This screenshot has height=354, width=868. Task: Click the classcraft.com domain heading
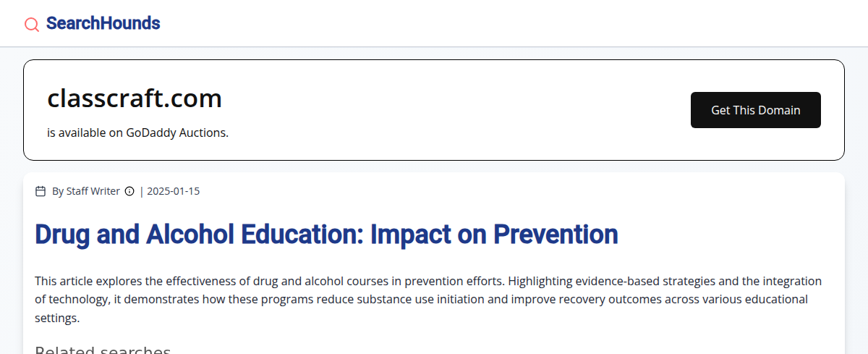tap(135, 98)
